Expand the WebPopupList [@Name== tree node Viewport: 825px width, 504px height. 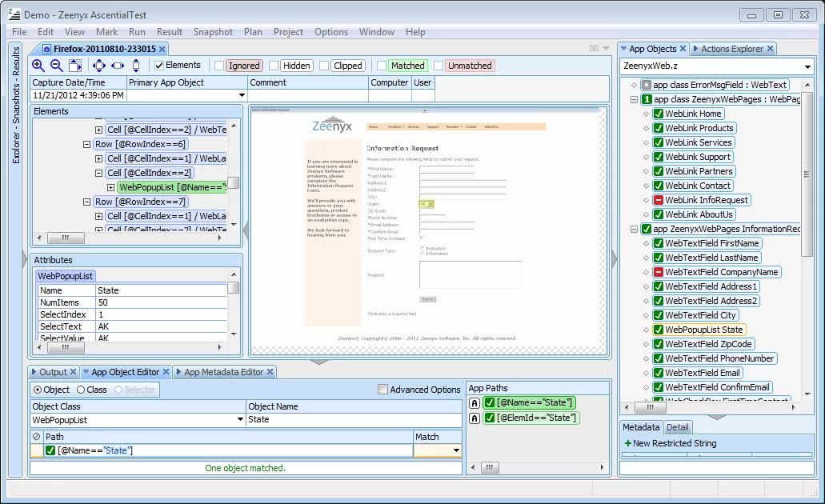point(110,187)
